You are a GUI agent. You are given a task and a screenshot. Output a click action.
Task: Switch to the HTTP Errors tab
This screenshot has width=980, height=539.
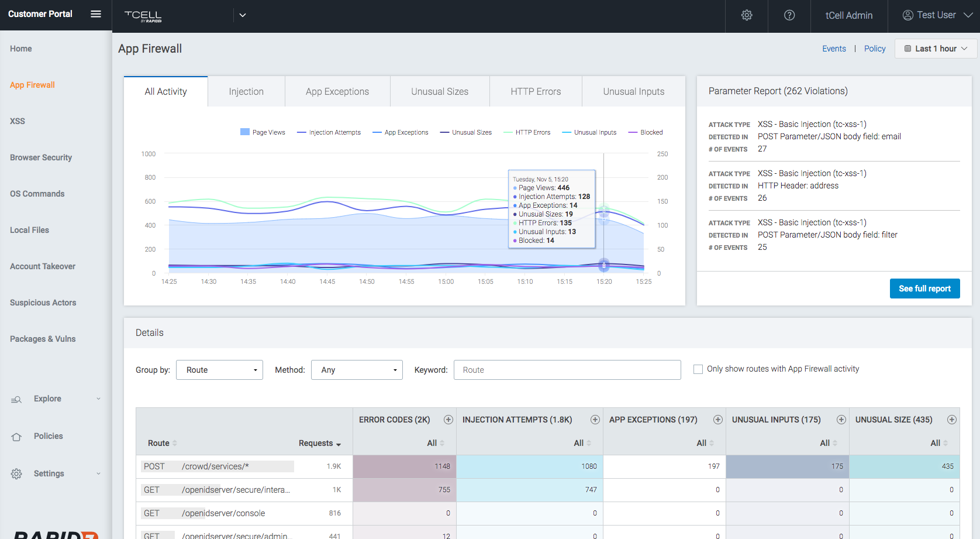point(536,91)
